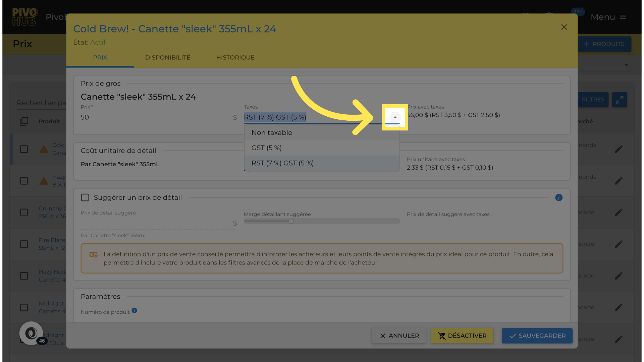Viewport: 644px width, 362px height.
Task: Check the Crunchy product row checkbox
Action: [24, 213]
